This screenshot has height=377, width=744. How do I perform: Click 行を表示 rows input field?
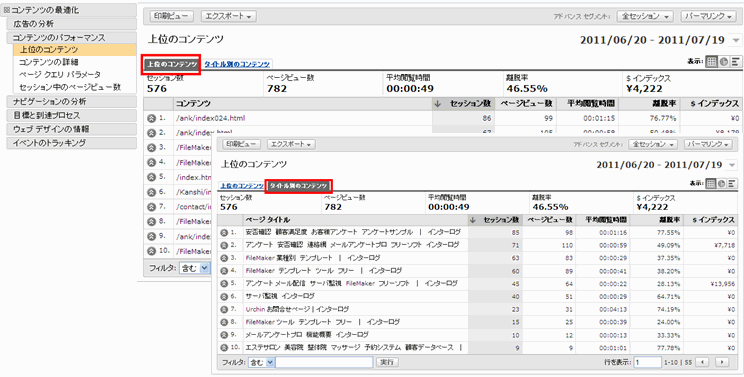coord(648,362)
